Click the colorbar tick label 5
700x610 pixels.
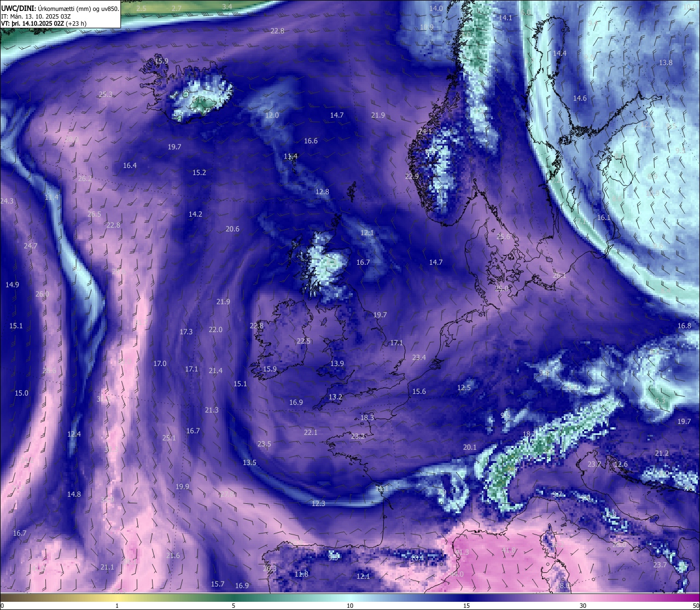pyautogui.click(x=234, y=606)
